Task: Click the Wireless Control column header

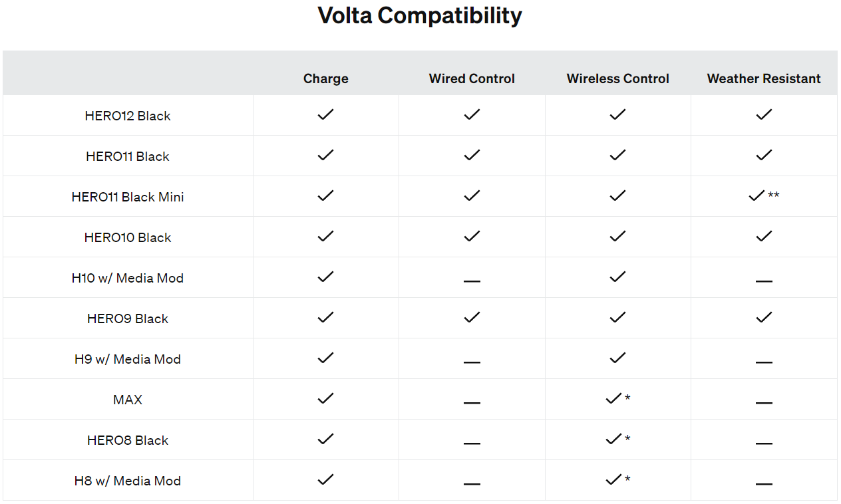Action: (617, 78)
